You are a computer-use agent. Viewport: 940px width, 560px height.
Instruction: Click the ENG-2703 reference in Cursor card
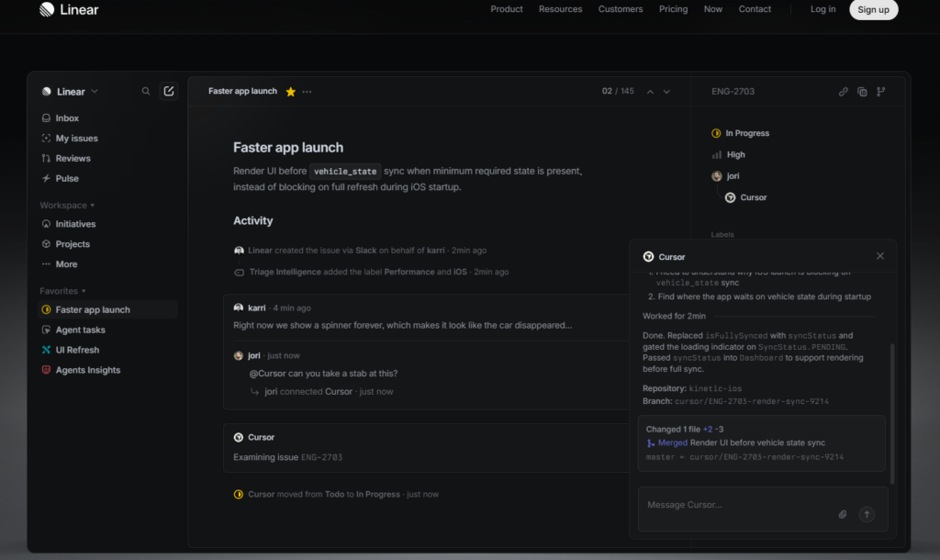pos(321,457)
